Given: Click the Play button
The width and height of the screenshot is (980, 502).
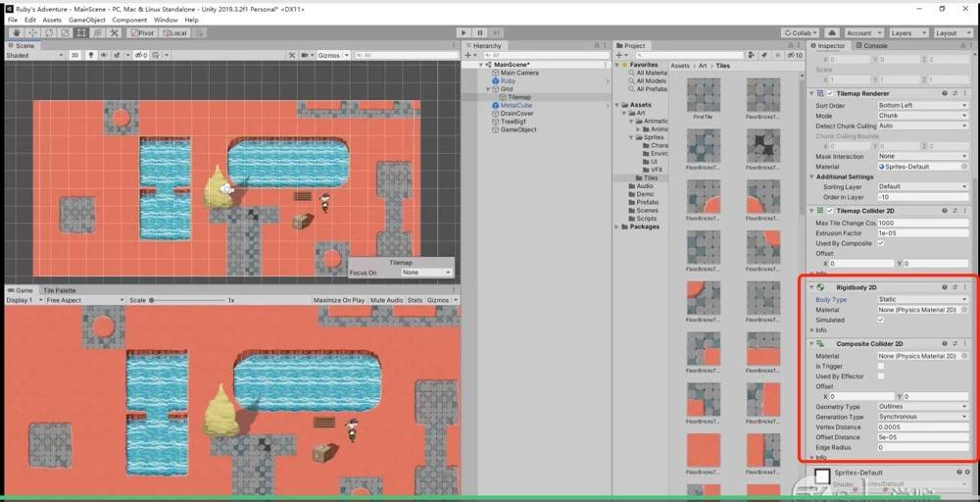Looking at the screenshot, I should coord(464,32).
